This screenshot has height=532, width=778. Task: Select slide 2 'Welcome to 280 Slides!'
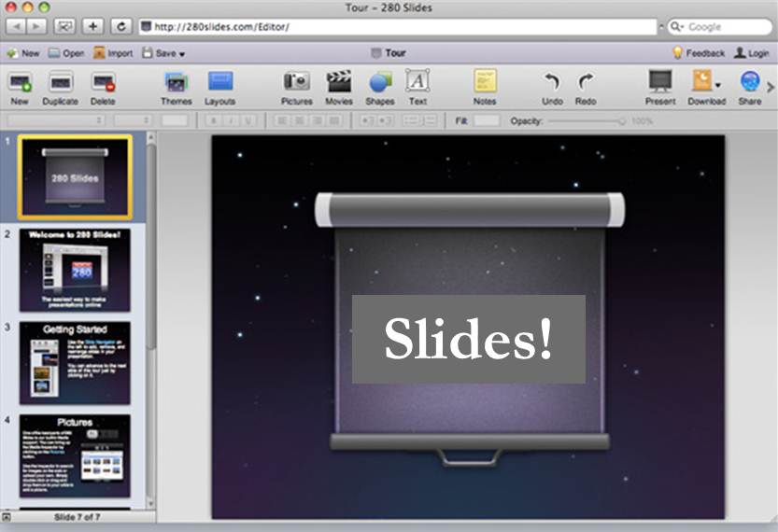coord(75,271)
